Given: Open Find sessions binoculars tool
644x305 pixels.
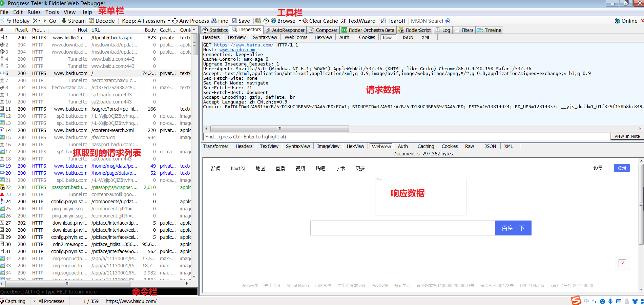Looking at the screenshot, I should point(220,21).
